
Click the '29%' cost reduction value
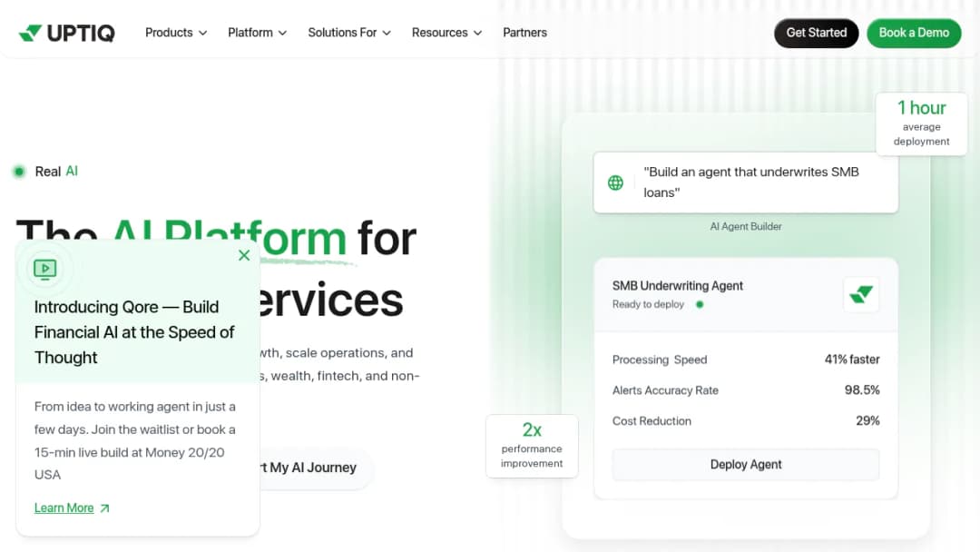coord(867,420)
